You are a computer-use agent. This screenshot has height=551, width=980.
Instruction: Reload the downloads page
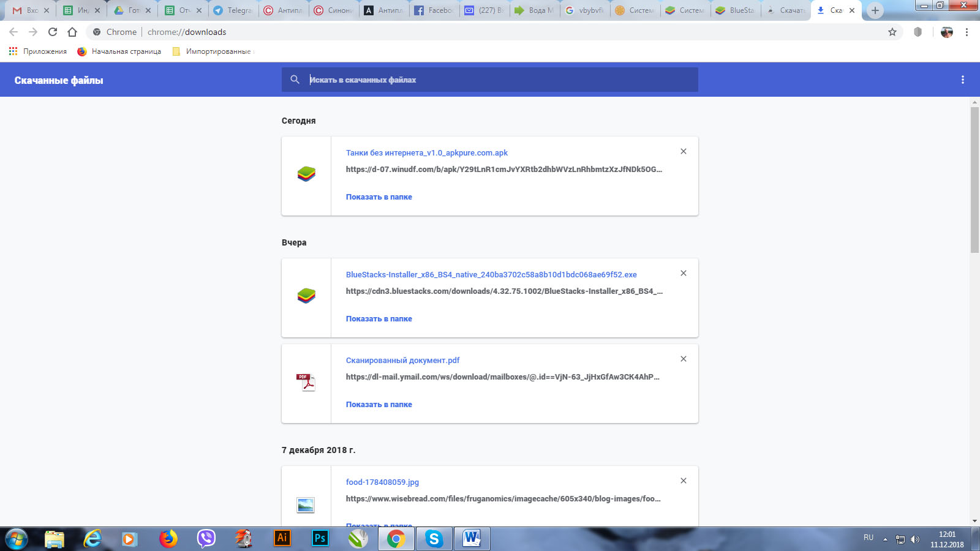(53, 32)
